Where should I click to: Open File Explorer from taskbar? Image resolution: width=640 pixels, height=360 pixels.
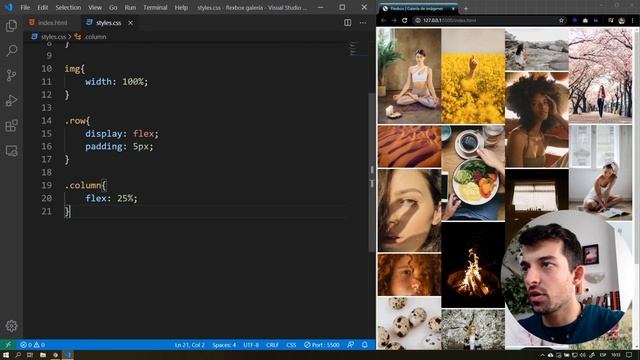[x=42, y=355]
